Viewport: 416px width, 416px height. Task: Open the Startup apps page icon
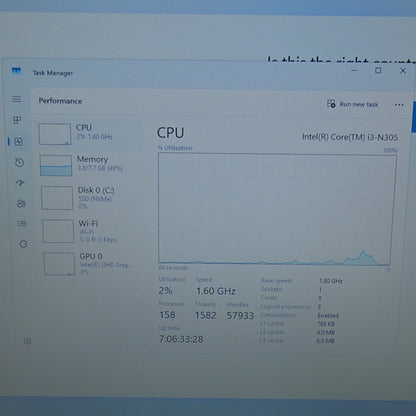(x=20, y=183)
